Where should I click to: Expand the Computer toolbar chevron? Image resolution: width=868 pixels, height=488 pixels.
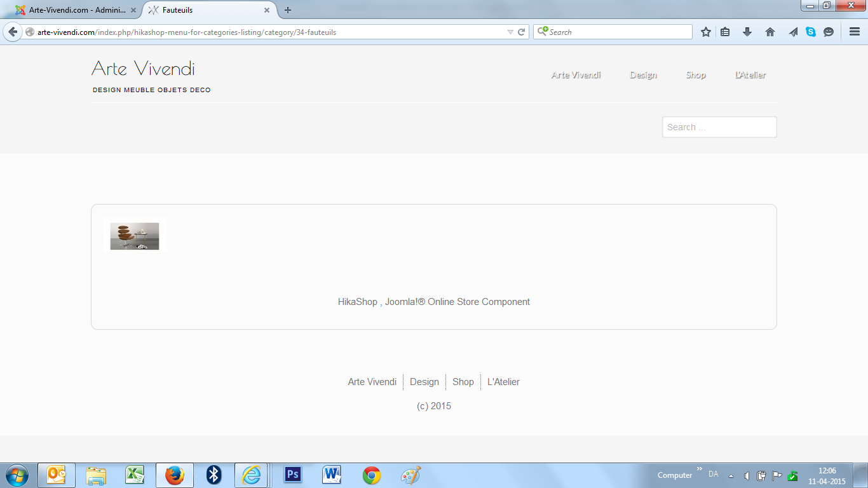700,469
